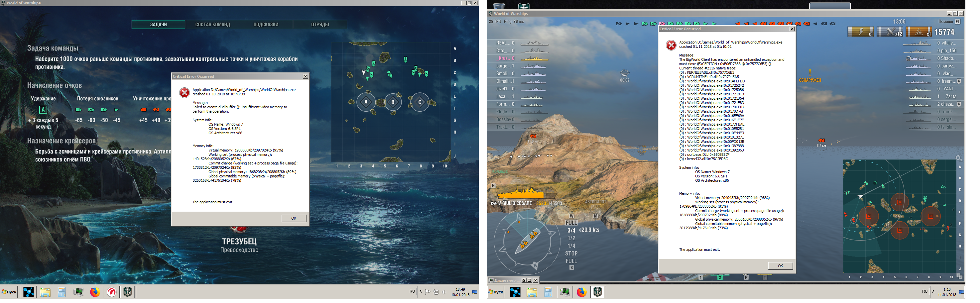Click the red error icon in left dialog
The width and height of the screenshot is (980, 303).
point(184,92)
